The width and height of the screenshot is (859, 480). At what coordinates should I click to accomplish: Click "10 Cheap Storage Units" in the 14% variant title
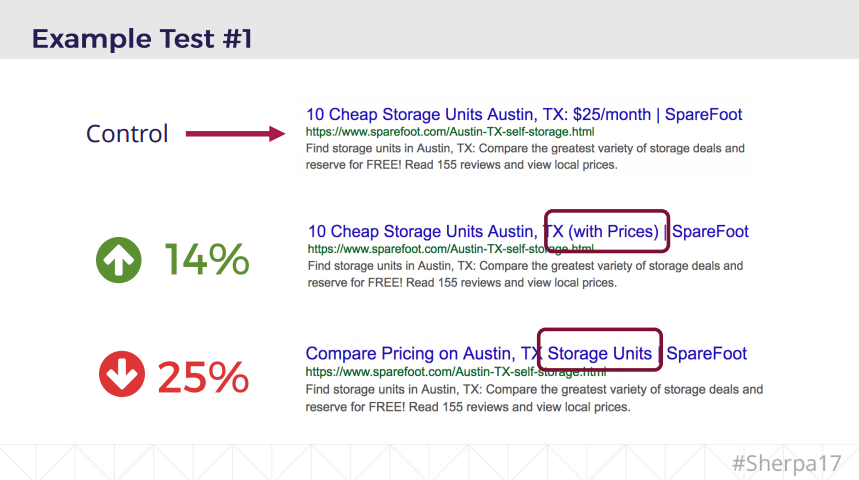coord(393,232)
